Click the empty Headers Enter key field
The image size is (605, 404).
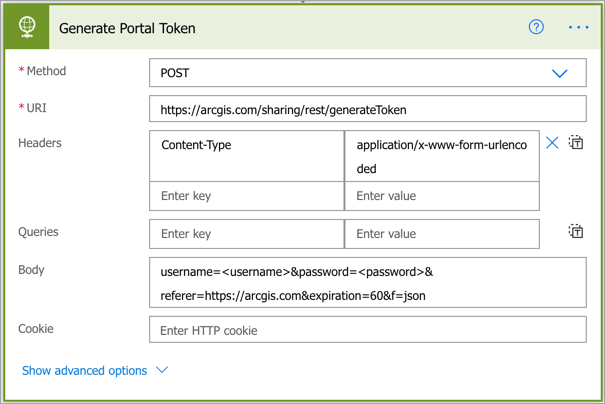247,196
